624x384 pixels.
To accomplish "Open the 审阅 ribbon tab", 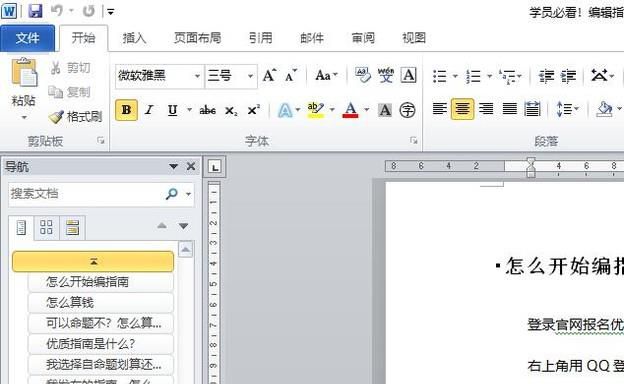I will [363, 38].
